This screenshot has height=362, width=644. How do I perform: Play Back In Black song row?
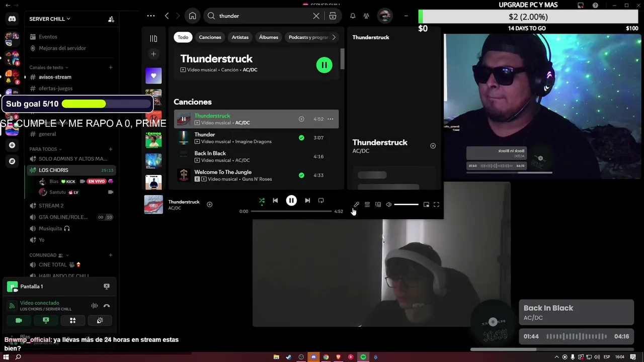pyautogui.click(x=256, y=156)
